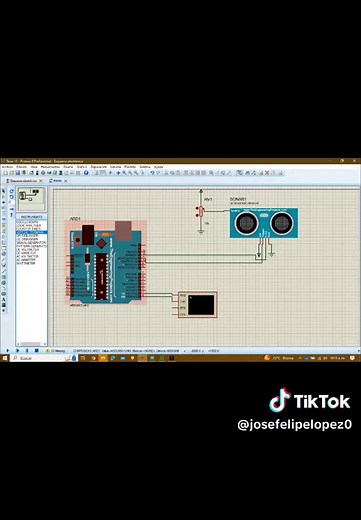Click the rotate clockwise icon

tap(12, 191)
